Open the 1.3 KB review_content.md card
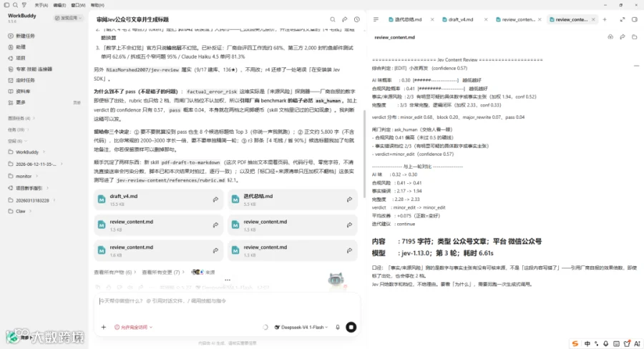Screen dimensions: 644x349 pos(293,250)
